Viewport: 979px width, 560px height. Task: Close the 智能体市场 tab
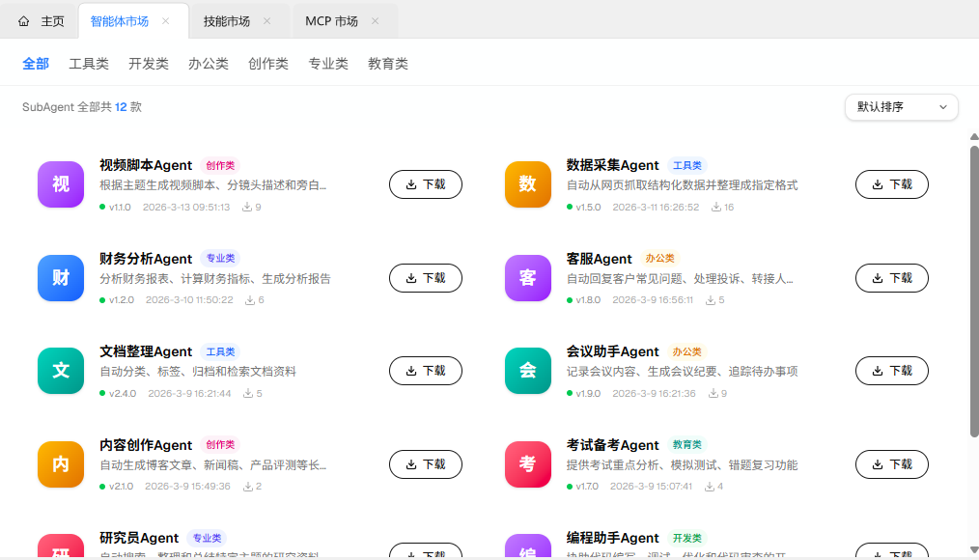click(166, 21)
